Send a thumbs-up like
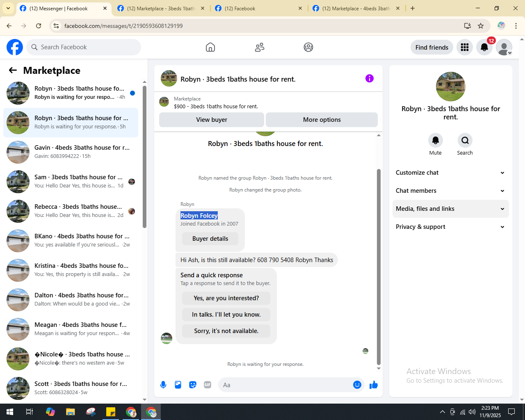Viewport: 525px width, 420px height. pyautogui.click(x=374, y=385)
